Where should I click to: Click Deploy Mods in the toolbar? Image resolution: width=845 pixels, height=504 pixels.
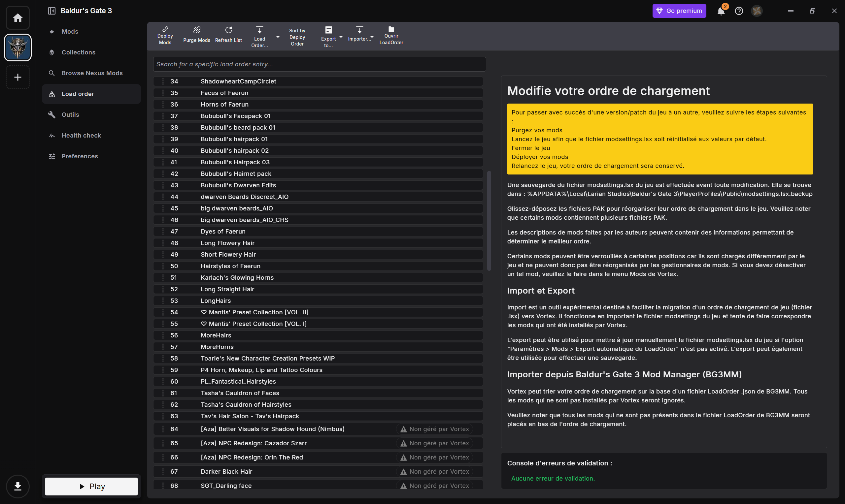pyautogui.click(x=165, y=36)
